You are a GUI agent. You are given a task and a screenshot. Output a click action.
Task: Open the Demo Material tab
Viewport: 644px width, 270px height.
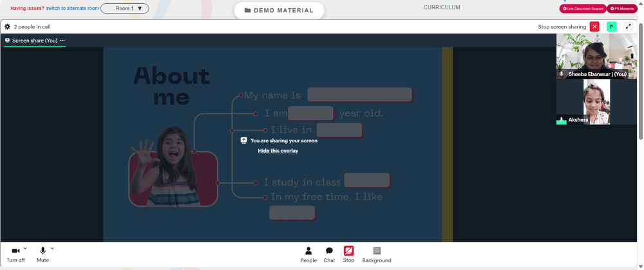pyautogui.click(x=279, y=10)
